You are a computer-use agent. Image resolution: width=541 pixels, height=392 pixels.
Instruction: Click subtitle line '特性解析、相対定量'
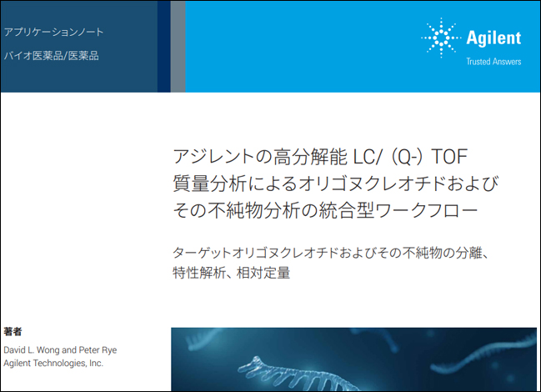coord(232,273)
